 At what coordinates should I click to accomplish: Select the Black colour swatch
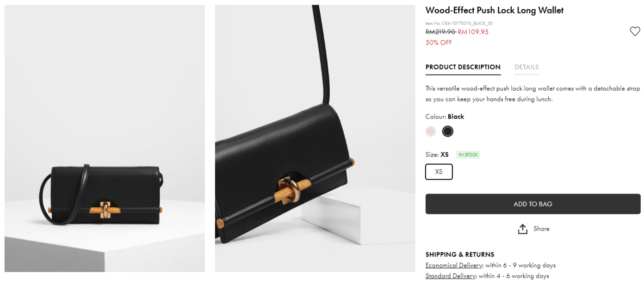[x=447, y=131]
